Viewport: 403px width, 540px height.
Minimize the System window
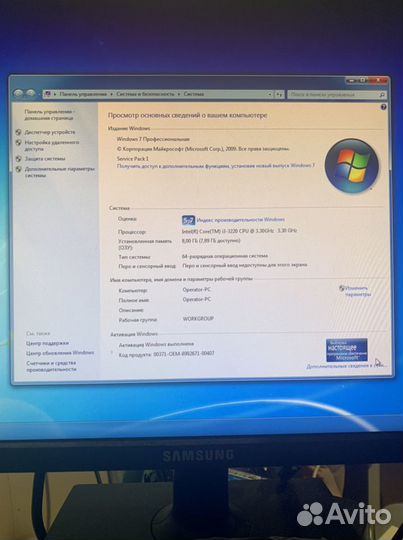(x=351, y=80)
